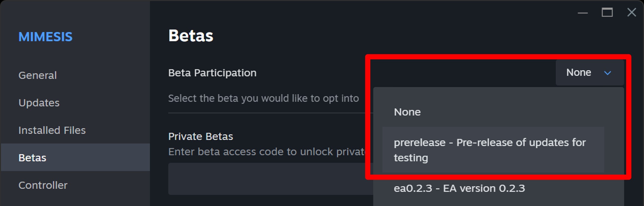Go to Installed Files in sidebar
644x206 pixels.
(x=52, y=130)
